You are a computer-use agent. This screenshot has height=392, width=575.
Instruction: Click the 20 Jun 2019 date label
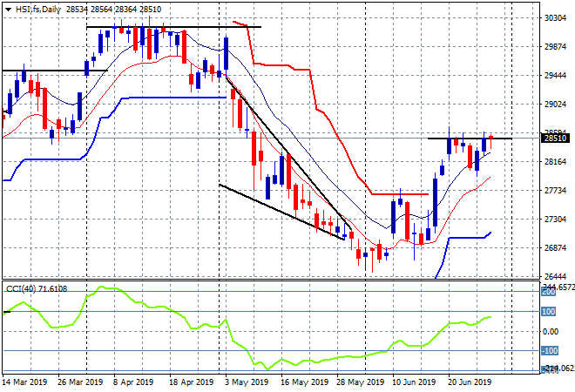coord(470,382)
